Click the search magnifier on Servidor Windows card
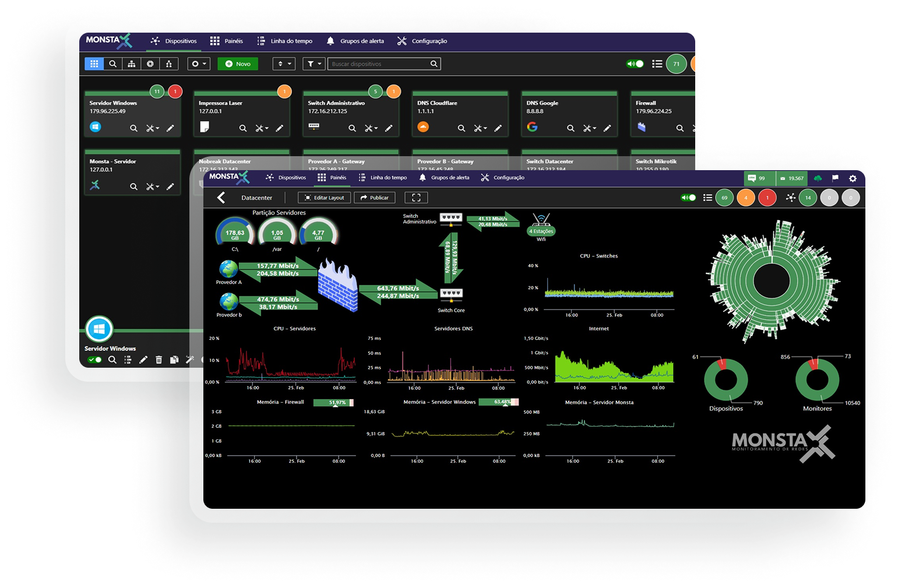Image resolution: width=898 pixels, height=588 pixels. click(x=133, y=128)
